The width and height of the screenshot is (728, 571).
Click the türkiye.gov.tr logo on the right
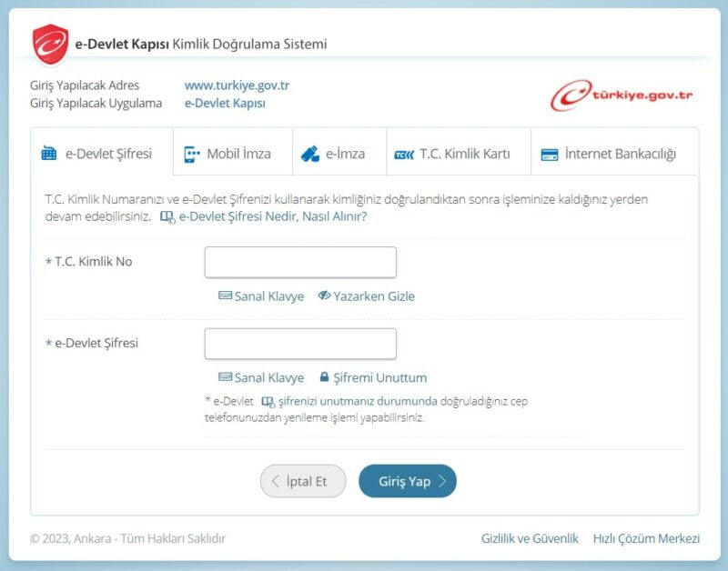coord(622,95)
